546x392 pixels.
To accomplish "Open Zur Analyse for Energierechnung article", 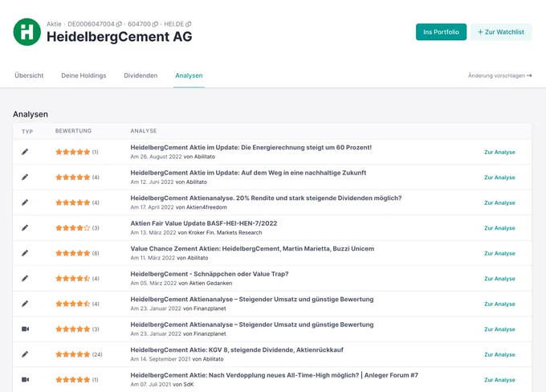I will (499, 153).
